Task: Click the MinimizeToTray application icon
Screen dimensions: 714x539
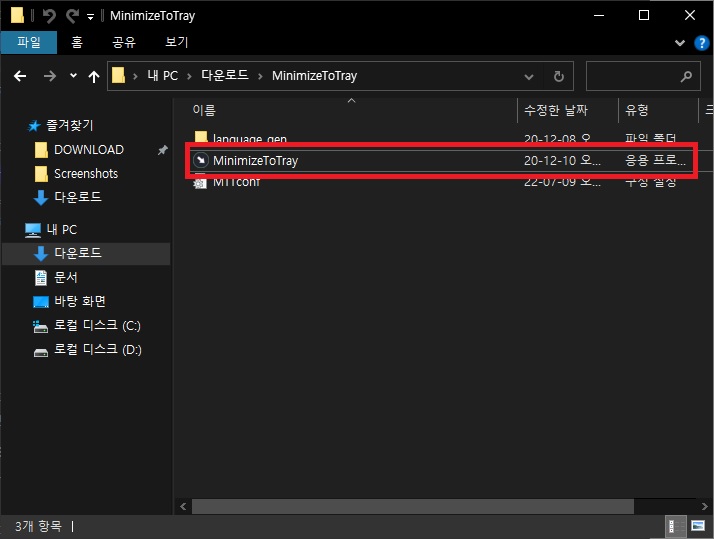Action: pyautogui.click(x=200, y=160)
